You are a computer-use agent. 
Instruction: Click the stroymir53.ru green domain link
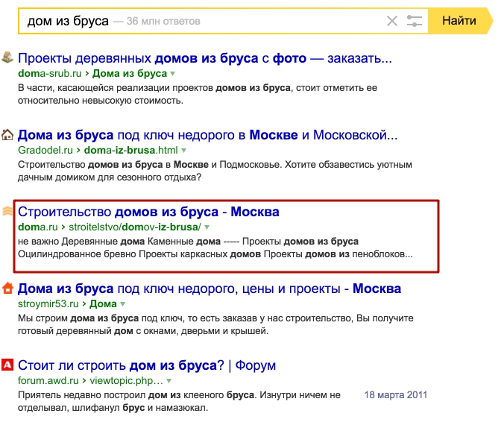pyautogui.click(x=49, y=304)
